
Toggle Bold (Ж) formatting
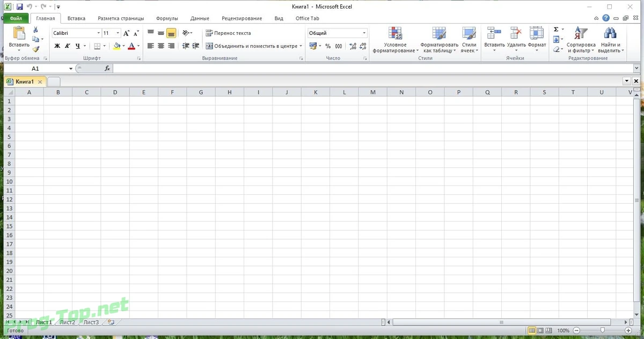pyautogui.click(x=57, y=46)
